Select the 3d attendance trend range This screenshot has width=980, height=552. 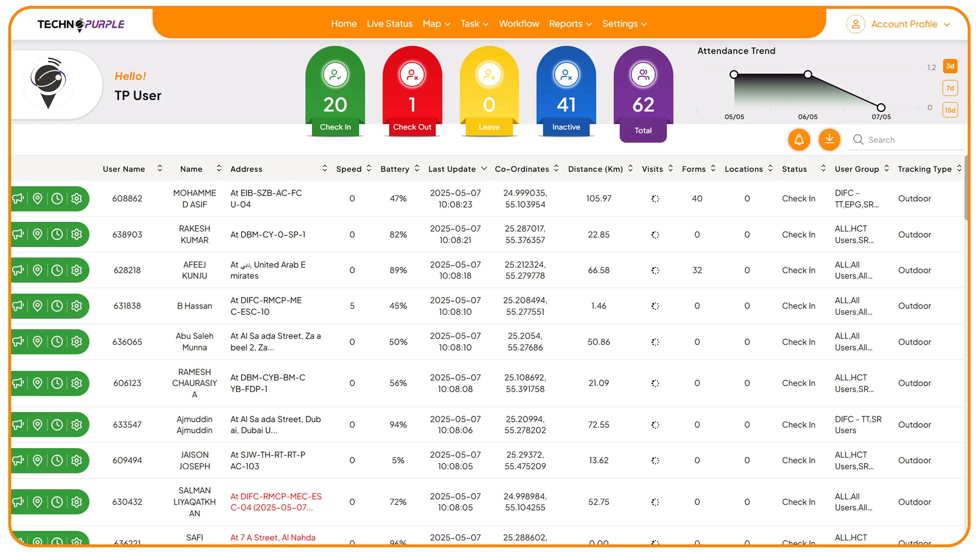point(950,66)
